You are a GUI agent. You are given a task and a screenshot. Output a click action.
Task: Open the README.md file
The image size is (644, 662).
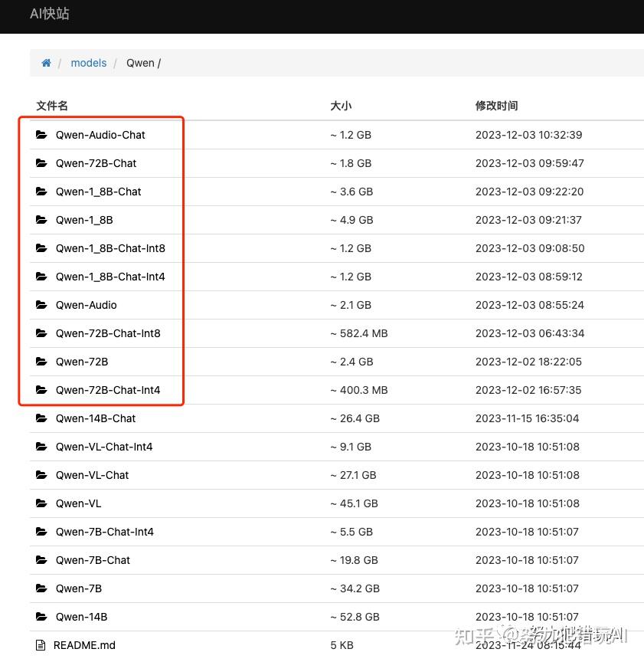point(84,644)
